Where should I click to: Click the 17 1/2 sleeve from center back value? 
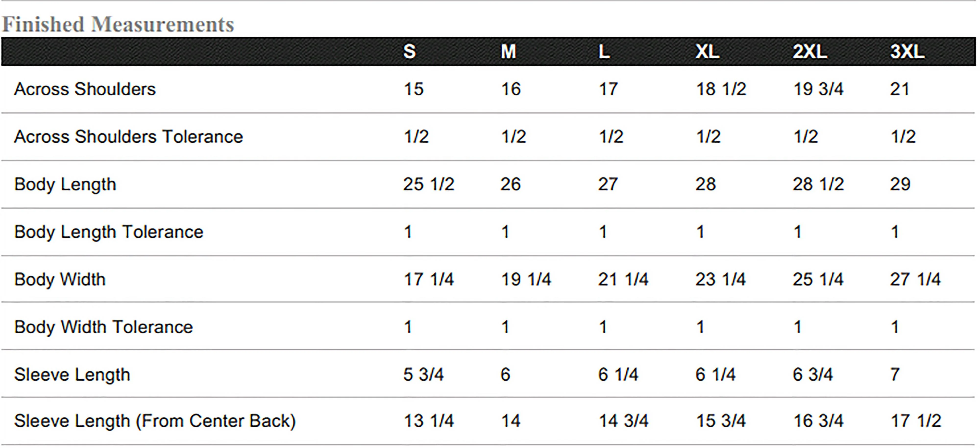click(x=916, y=421)
